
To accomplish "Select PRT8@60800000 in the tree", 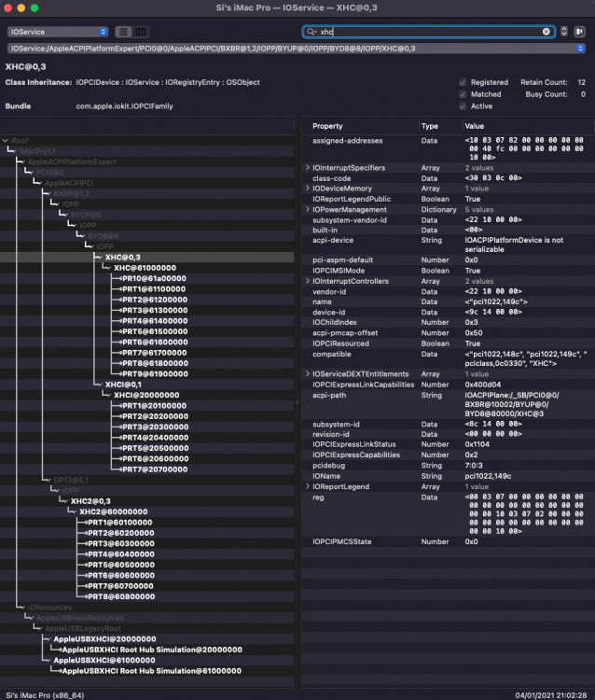I will (x=121, y=597).
